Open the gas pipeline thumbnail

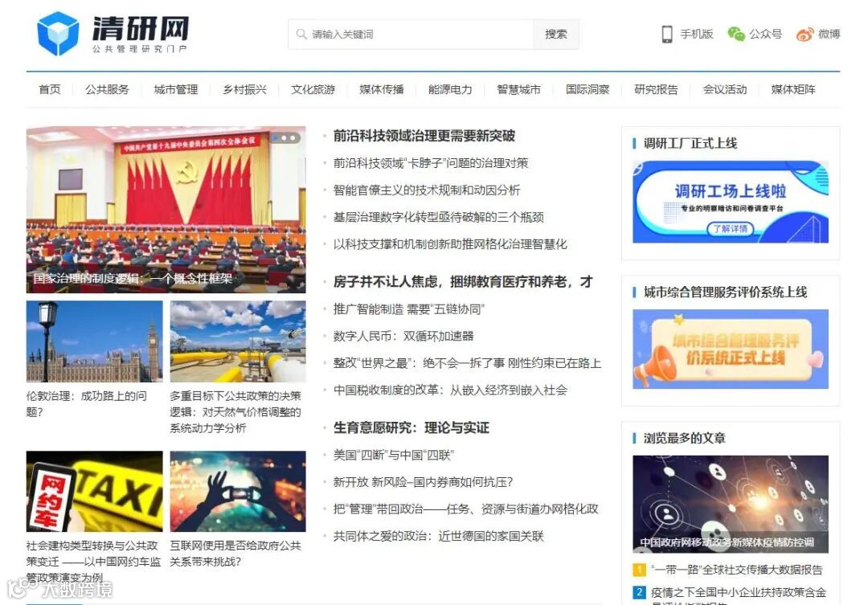tap(238, 341)
